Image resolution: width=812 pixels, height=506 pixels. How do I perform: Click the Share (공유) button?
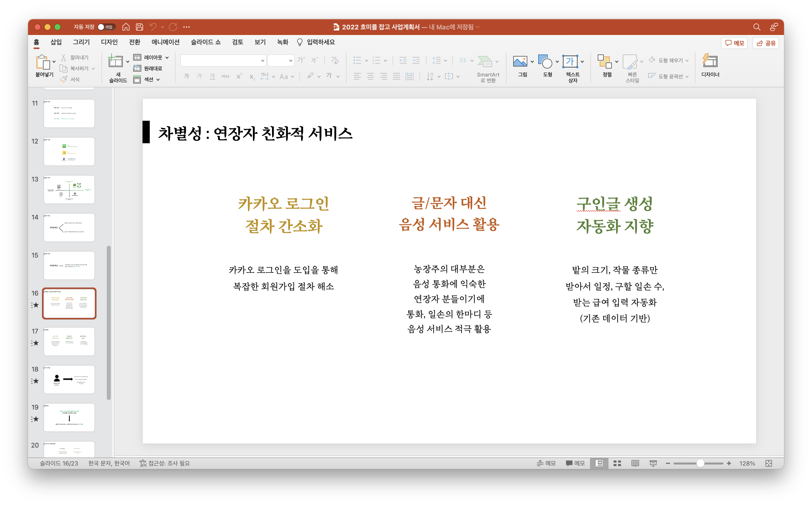tap(766, 43)
